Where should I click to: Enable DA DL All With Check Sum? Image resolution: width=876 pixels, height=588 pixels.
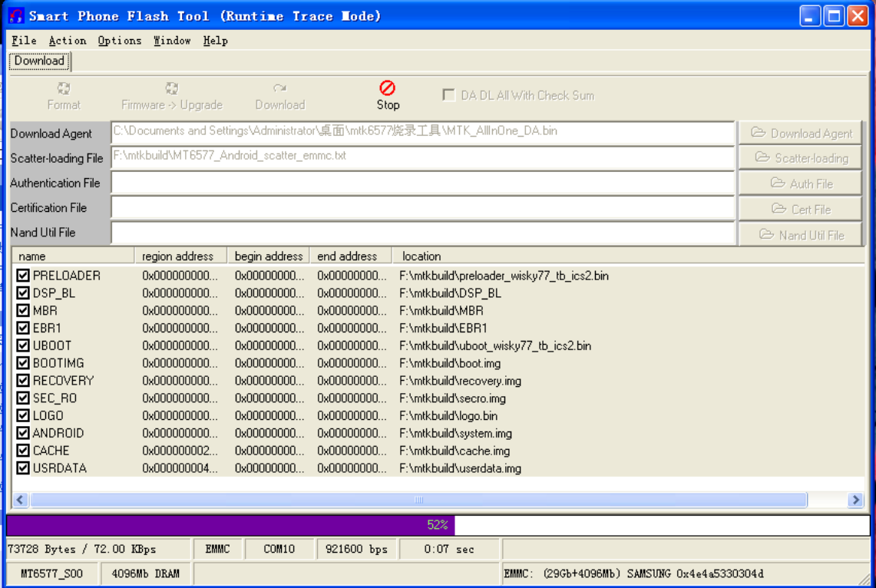pyautogui.click(x=448, y=95)
